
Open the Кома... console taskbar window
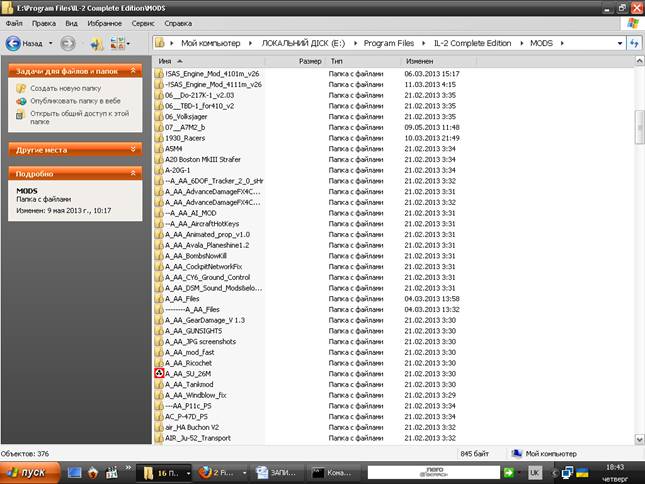334,473
